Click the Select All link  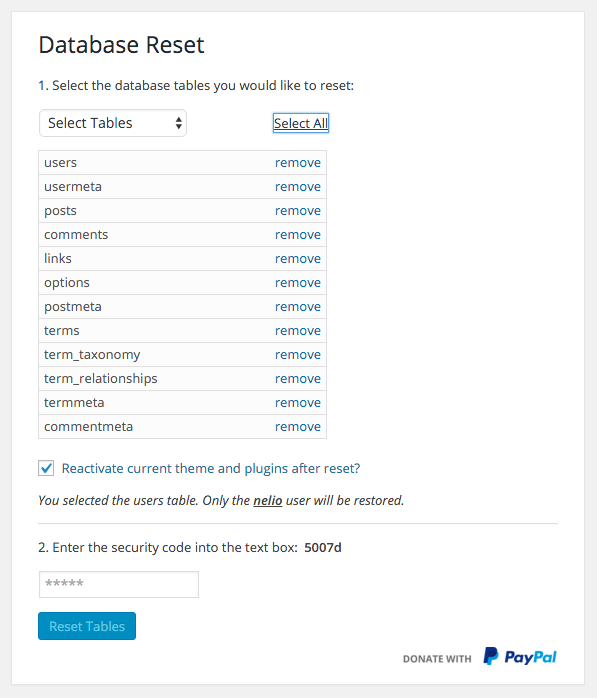click(x=301, y=123)
